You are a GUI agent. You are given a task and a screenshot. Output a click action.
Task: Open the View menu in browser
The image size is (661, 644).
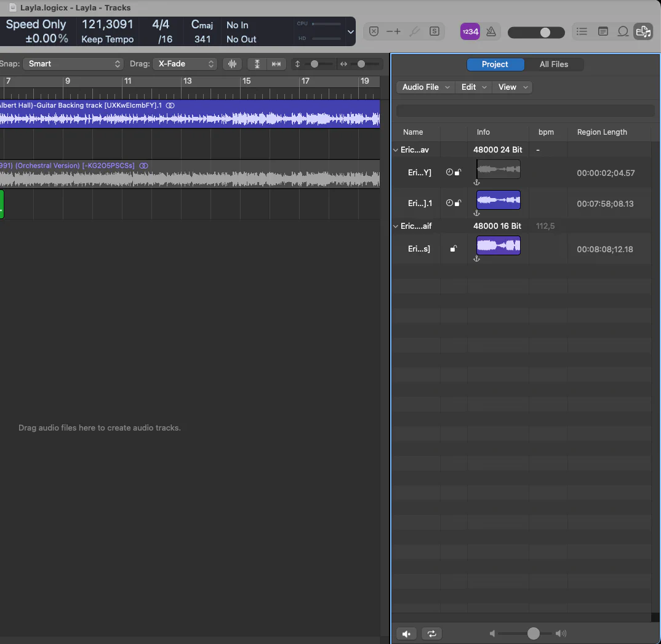[x=513, y=87]
